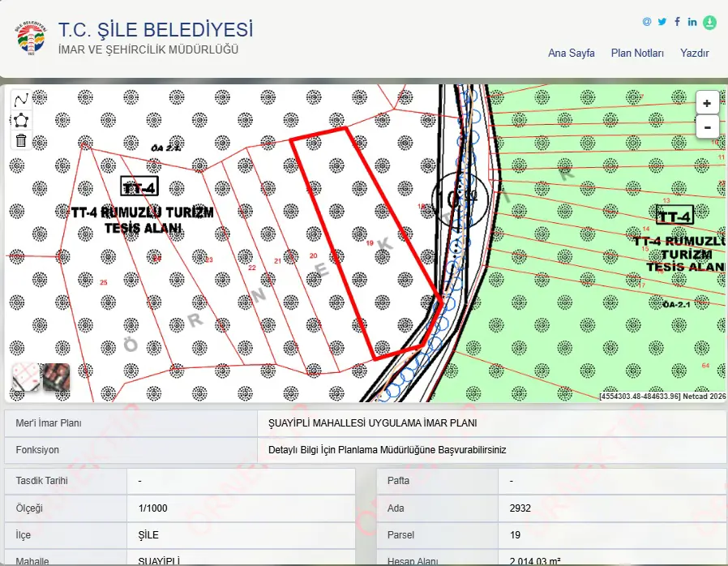728x566 pixels.
Task: Click parcel label 25 on the map
Action: 104,282
